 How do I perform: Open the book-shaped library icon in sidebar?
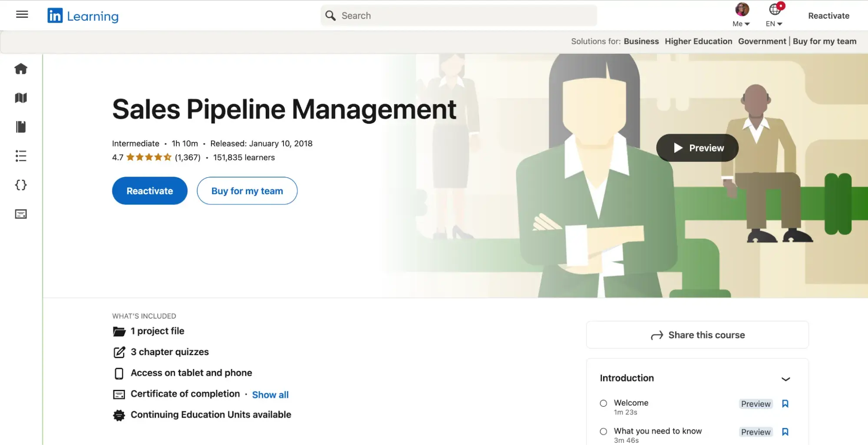pos(21,127)
